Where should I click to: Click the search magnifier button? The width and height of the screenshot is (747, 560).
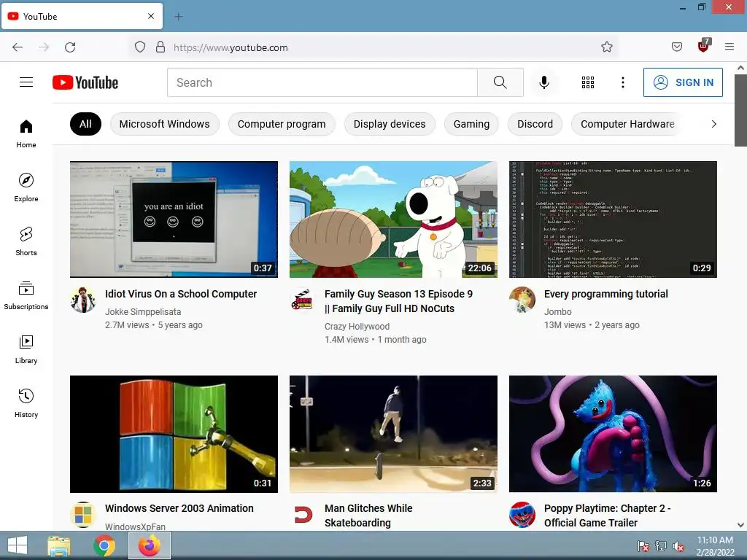tap(500, 82)
